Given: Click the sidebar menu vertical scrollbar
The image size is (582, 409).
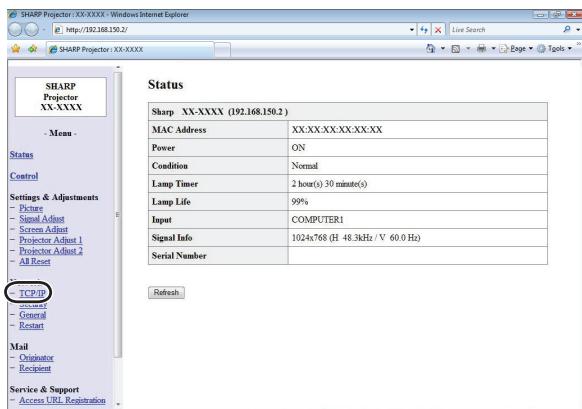Looking at the screenshot, I should pos(118,215).
